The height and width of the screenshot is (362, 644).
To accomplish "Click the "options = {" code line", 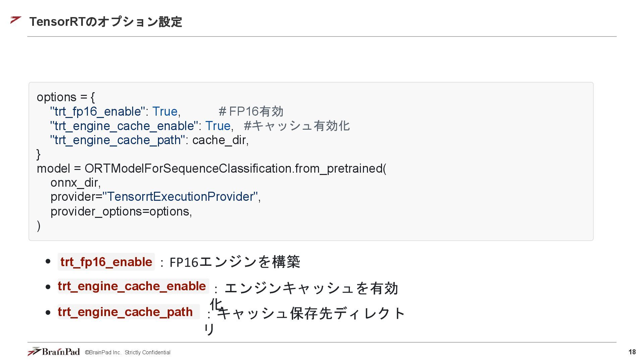I will (x=66, y=97).
